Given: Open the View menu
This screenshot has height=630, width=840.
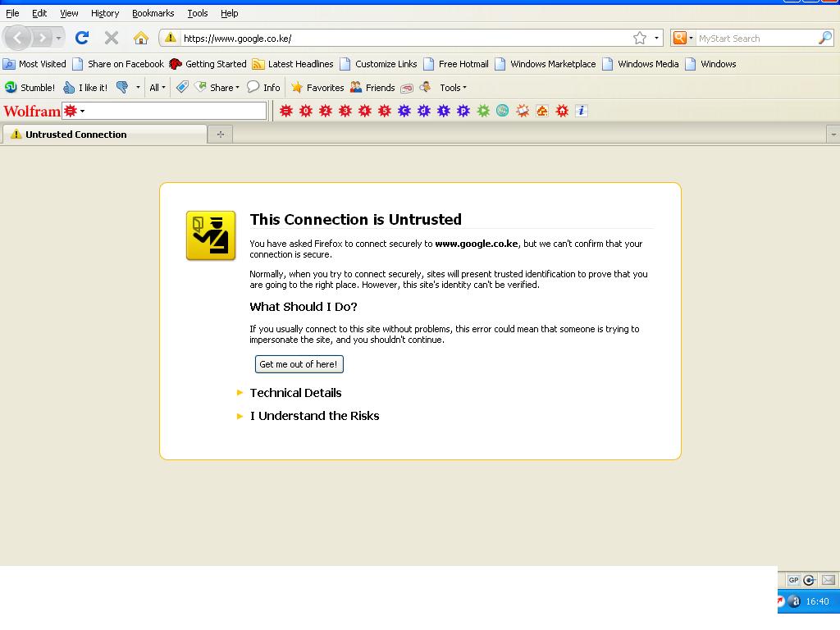Looking at the screenshot, I should (x=69, y=13).
